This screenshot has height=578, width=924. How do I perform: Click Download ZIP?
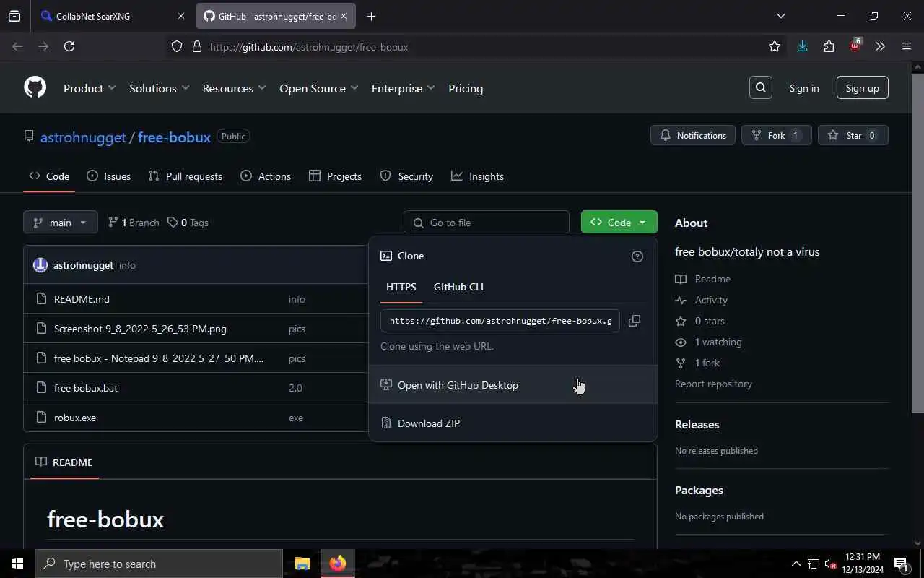(x=513, y=423)
